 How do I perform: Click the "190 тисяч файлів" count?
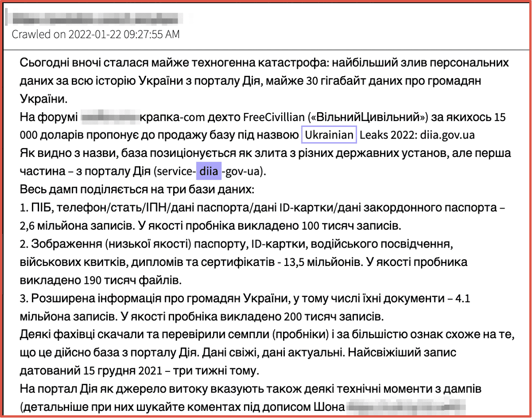pyautogui.click(x=132, y=280)
